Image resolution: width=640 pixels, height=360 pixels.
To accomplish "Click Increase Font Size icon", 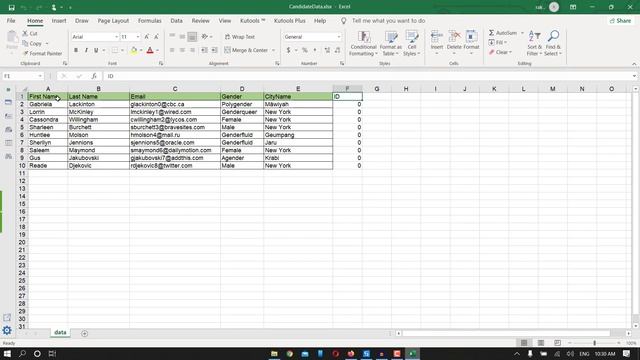I will tap(147, 37).
